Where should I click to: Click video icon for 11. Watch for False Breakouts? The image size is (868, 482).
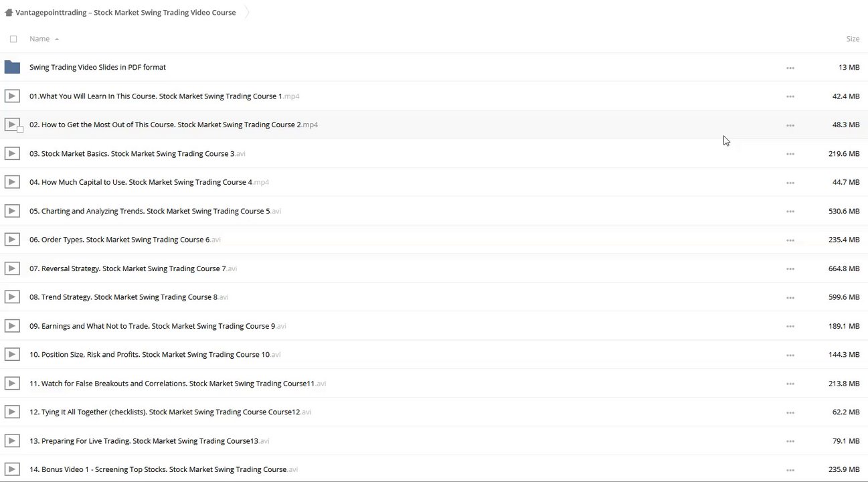pos(12,384)
